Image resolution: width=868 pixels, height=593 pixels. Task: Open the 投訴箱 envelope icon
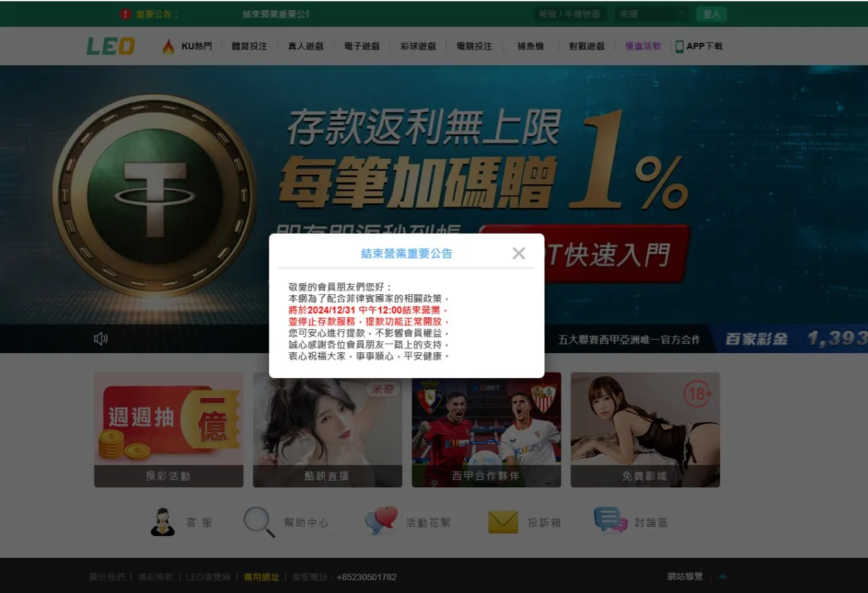[502, 523]
